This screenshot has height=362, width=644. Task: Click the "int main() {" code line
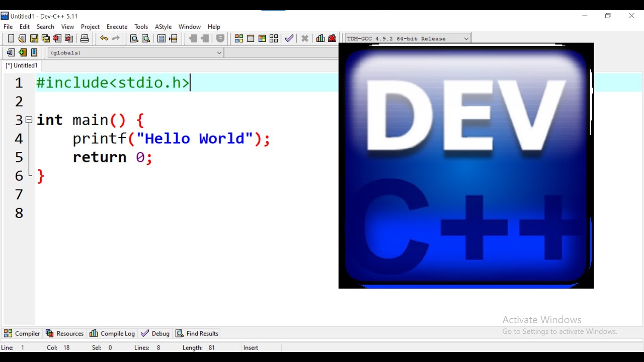click(x=90, y=120)
